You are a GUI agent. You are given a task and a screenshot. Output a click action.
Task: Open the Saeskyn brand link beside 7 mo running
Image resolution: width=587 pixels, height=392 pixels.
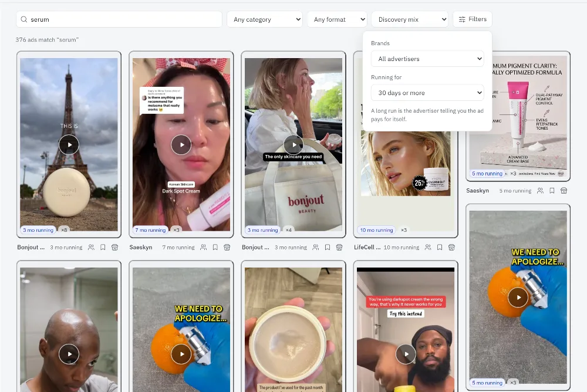pos(141,247)
